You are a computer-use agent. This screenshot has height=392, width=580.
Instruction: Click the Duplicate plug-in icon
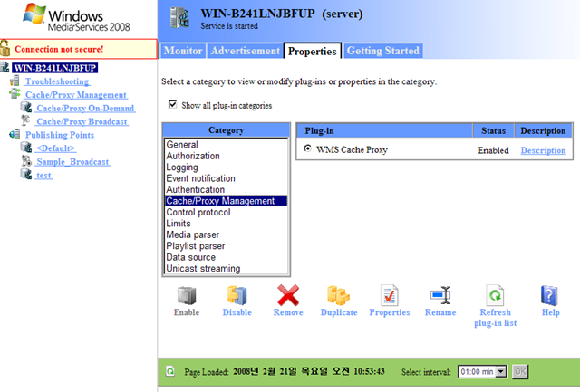click(x=338, y=295)
